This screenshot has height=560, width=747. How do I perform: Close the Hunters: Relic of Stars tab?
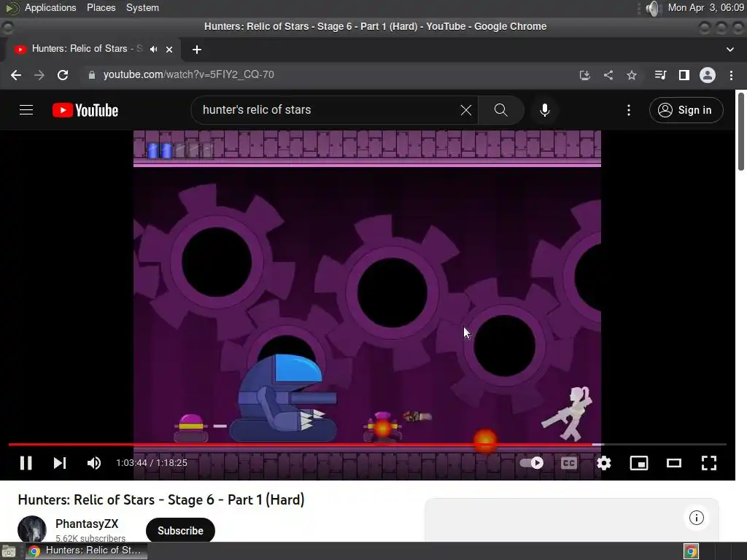point(169,49)
